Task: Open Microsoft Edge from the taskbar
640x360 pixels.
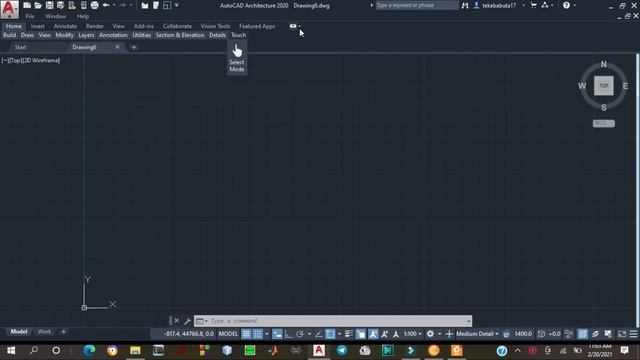Action: click(x=89, y=350)
